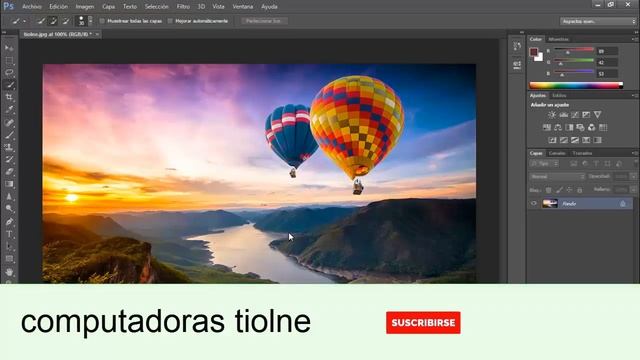640x360 pixels.
Task: Switch to the Estilos tab
Action: click(559, 96)
